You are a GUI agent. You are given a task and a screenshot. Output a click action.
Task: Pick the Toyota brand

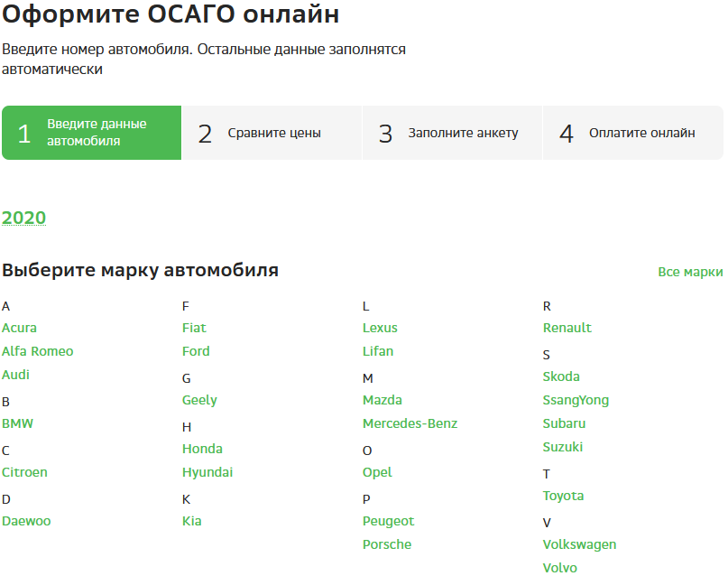[x=562, y=495]
